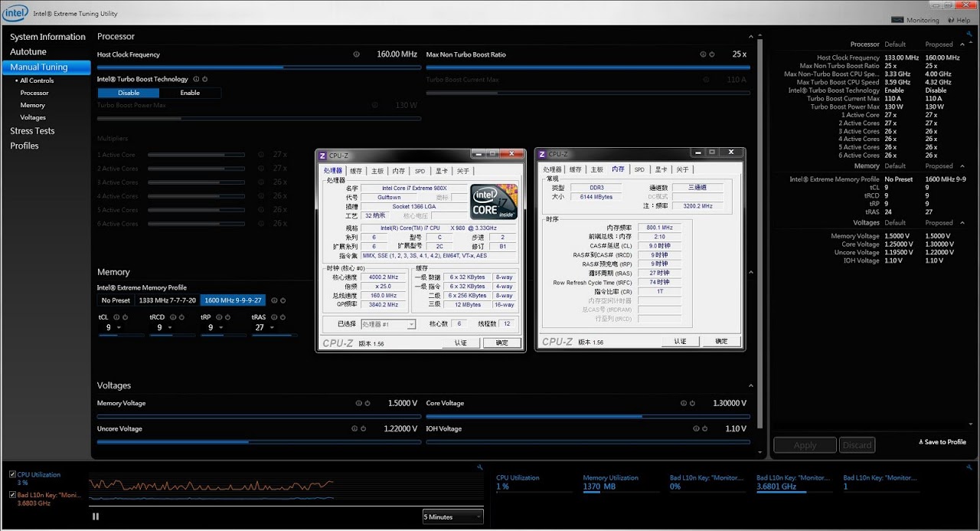
Task: Choose the 1600 MHz 9-9-9-27 memory profile
Action: point(234,300)
